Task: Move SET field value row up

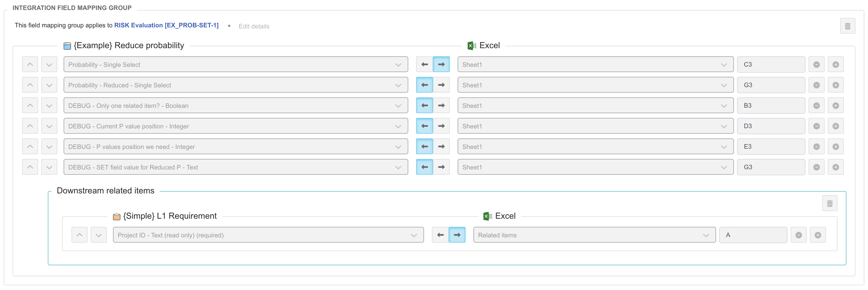Action: [x=30, y=167]
